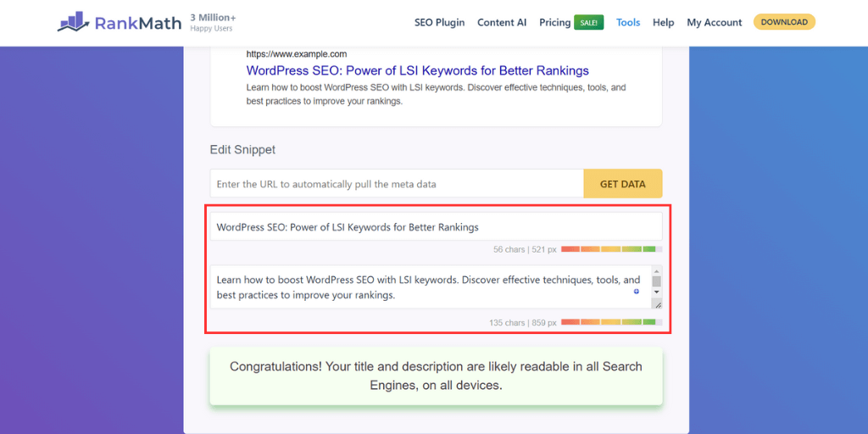Click the 'Edit Snippet' heading
Viewport: 868px width, 434px height.
tap(242, 149)
